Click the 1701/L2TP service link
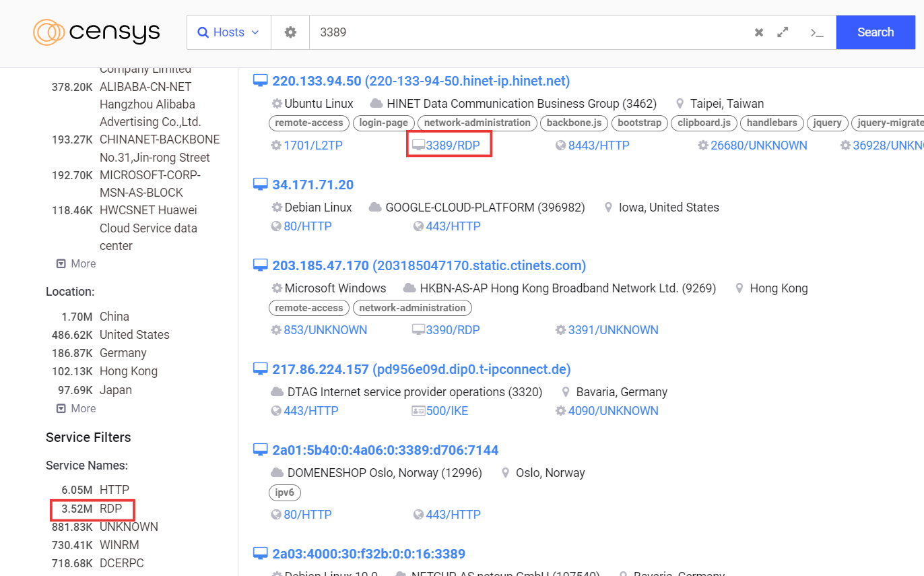This screenshot has height=576, width=924. click(313, 146)
